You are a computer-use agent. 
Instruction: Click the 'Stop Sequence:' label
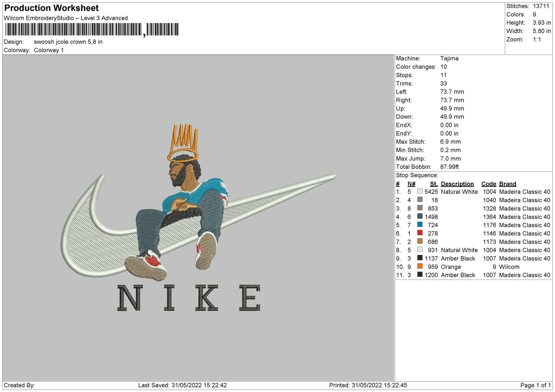click(417, 175)
